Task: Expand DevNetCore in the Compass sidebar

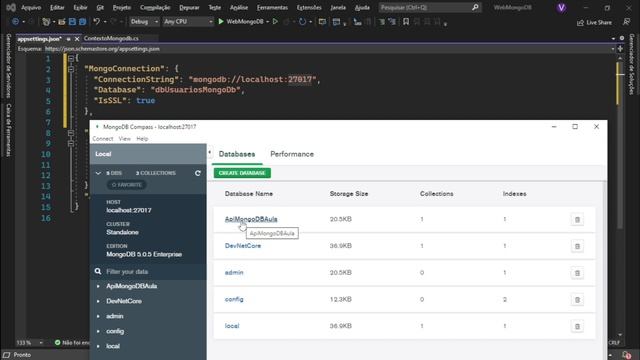Action: [x=98, y=301]
